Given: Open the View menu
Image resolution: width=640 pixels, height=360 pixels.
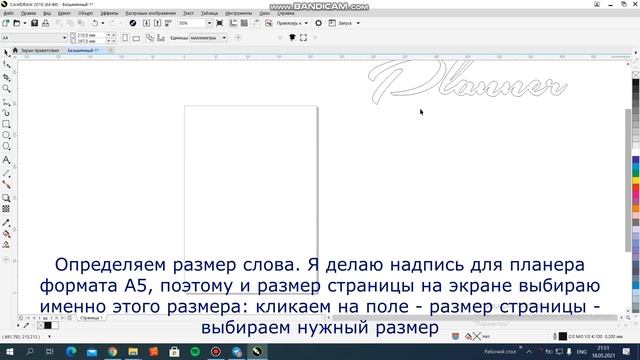Looking at the screenshot, I should click(47, 13).
